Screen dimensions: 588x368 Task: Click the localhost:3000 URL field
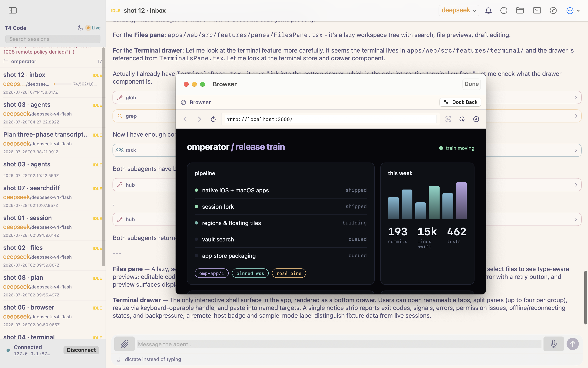[331, 119]
